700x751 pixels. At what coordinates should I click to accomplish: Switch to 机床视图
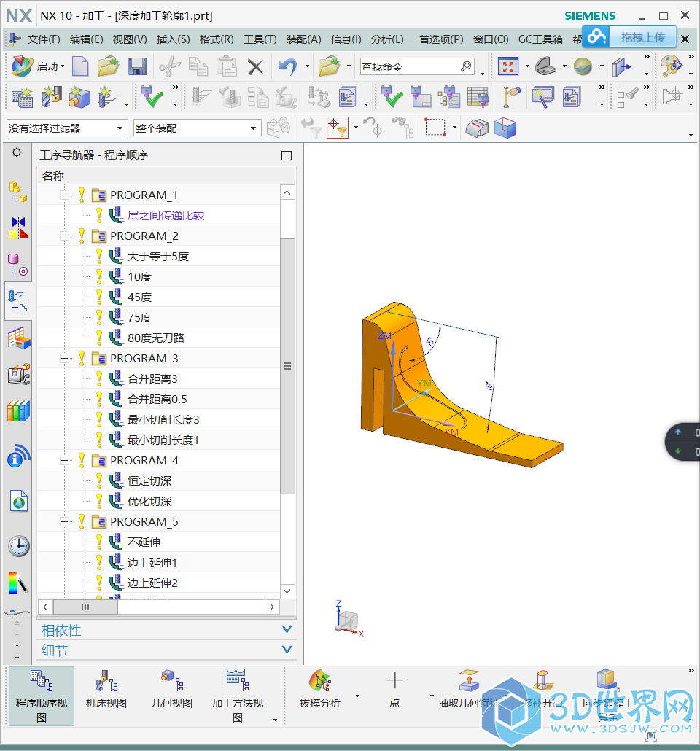coord(106,690)
